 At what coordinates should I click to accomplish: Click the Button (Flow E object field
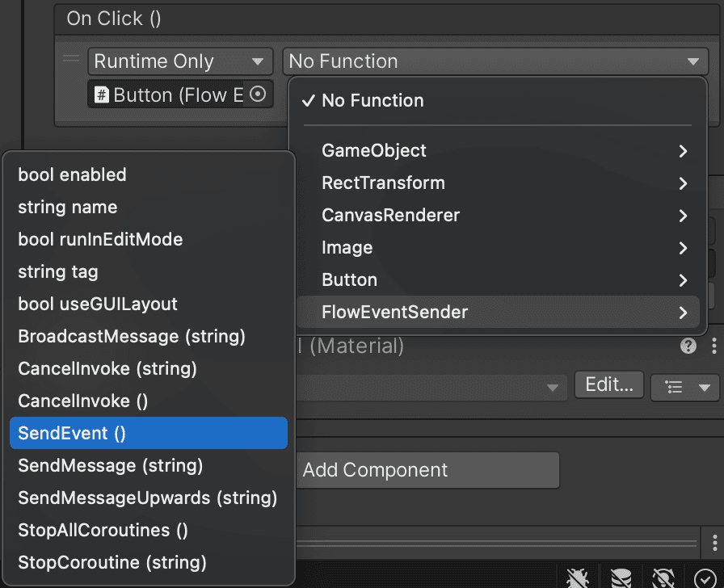180,94
